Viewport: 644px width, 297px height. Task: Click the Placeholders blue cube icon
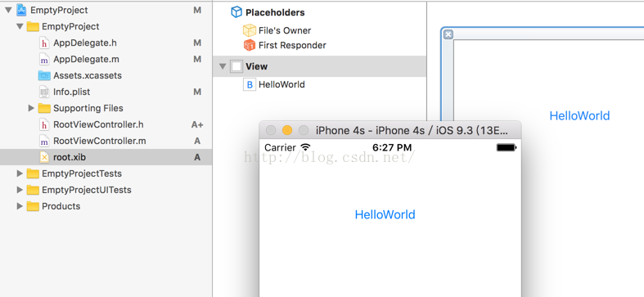click(236, 12)
